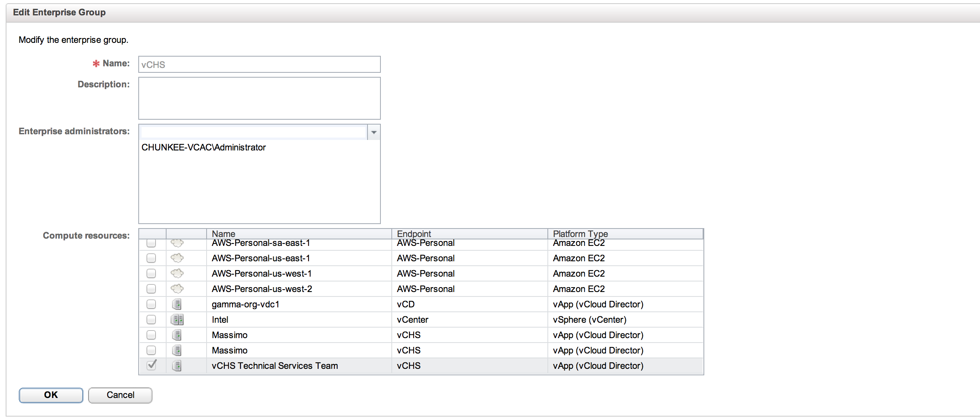Cancel editing the enterprise group
Image resolution: width=980 pixels, height=419 pixels.
pyautogui.click(x=120, y=395)
